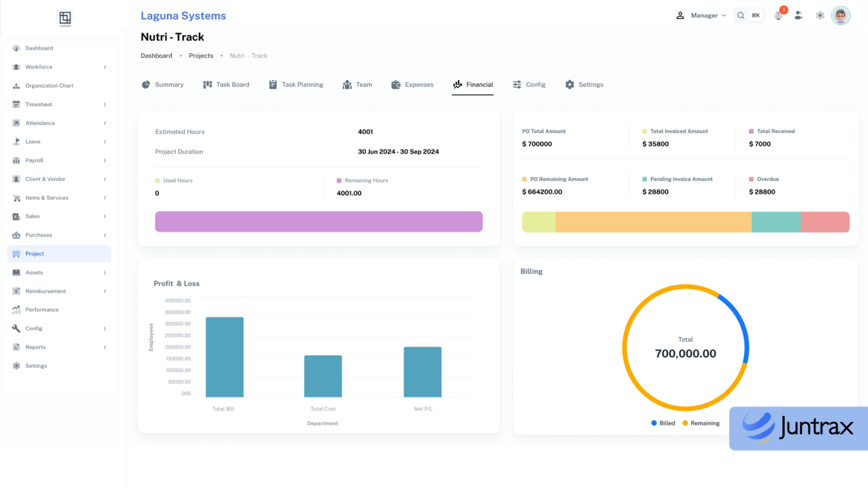Expand the Reports sidebar menu

pyautogui.click(x=60, y=347)
